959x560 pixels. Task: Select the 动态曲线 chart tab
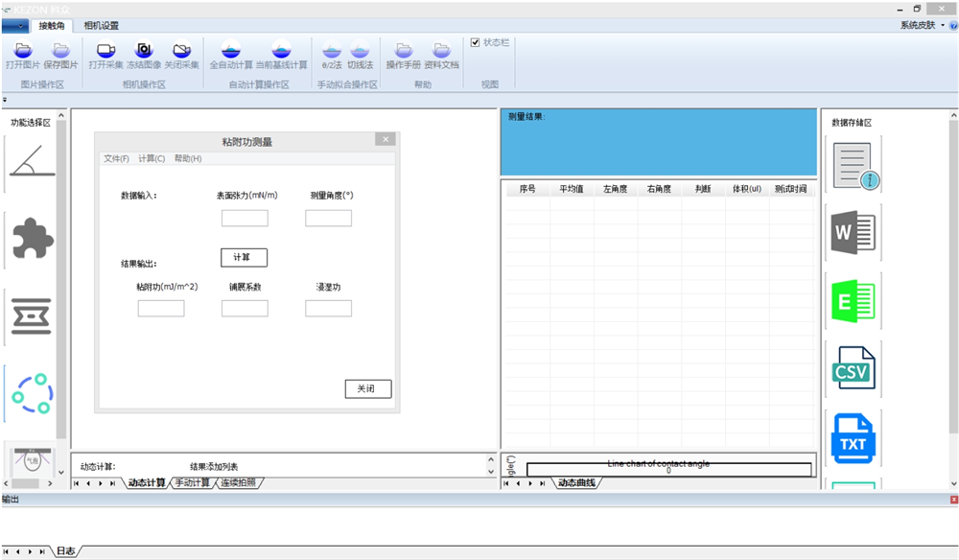pyautogui.click(x=576, y=483)
